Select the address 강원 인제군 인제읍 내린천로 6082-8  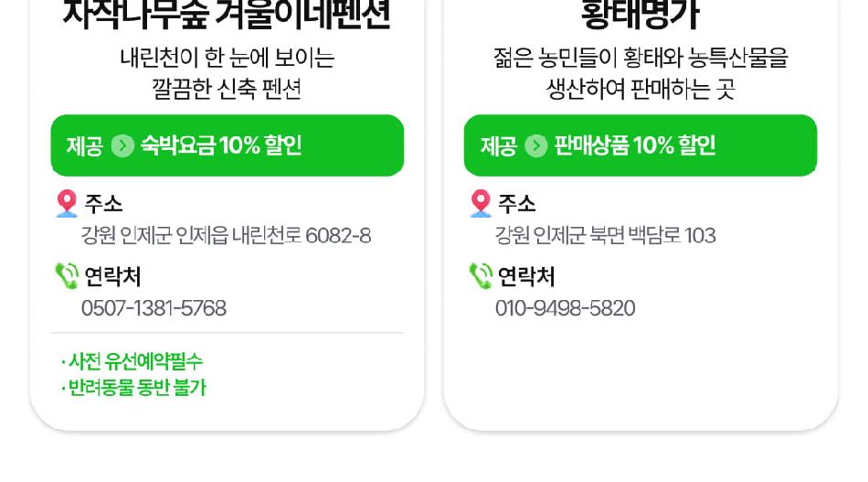(226, 236)
